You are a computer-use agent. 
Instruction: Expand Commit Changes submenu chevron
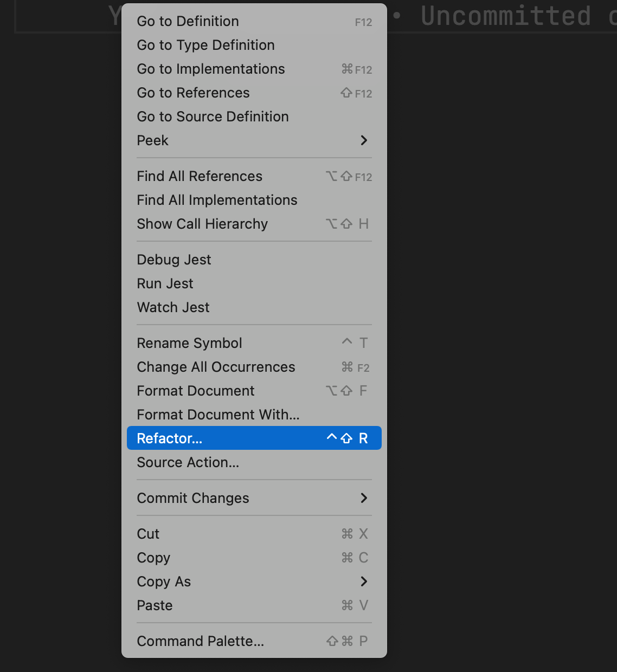(x=364, y=498)
